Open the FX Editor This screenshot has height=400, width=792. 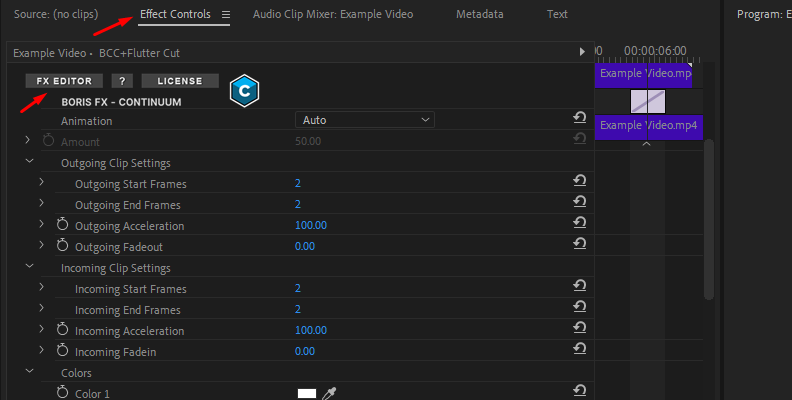click(64, 81)
